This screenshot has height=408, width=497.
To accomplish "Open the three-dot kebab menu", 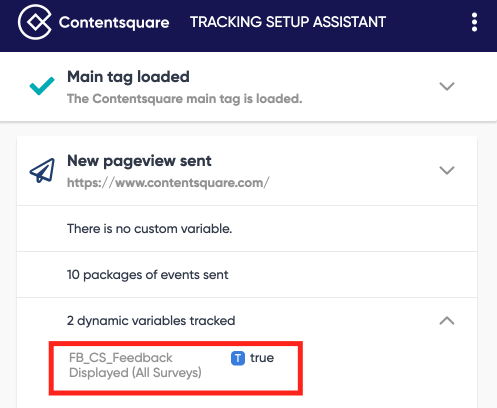I will coord(474,22).
